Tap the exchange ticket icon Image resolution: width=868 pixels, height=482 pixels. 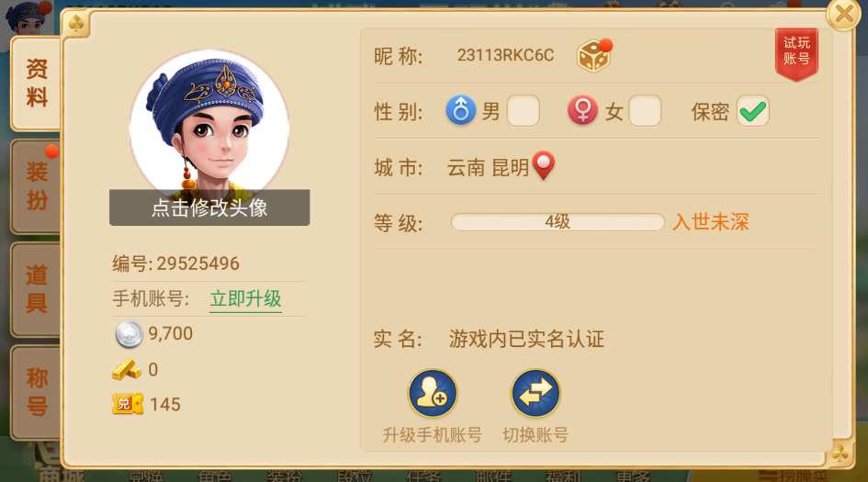point(128,404)
